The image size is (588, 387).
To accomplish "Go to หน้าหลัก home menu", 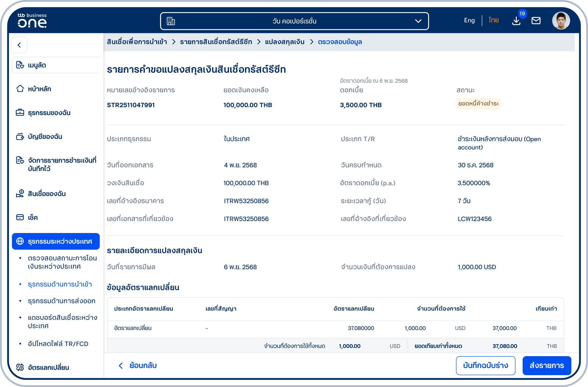I will tap(39, 89).
